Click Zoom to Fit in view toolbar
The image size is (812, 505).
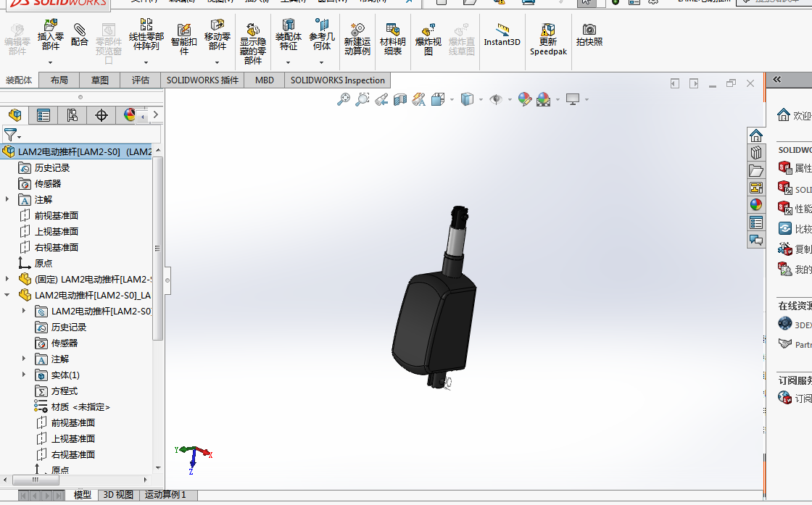[344, 99]
